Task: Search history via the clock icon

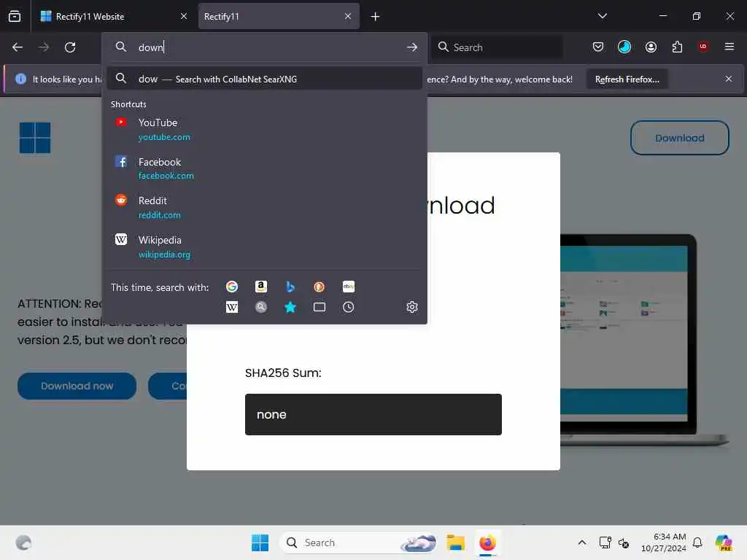Action: [x=348, y=307]
